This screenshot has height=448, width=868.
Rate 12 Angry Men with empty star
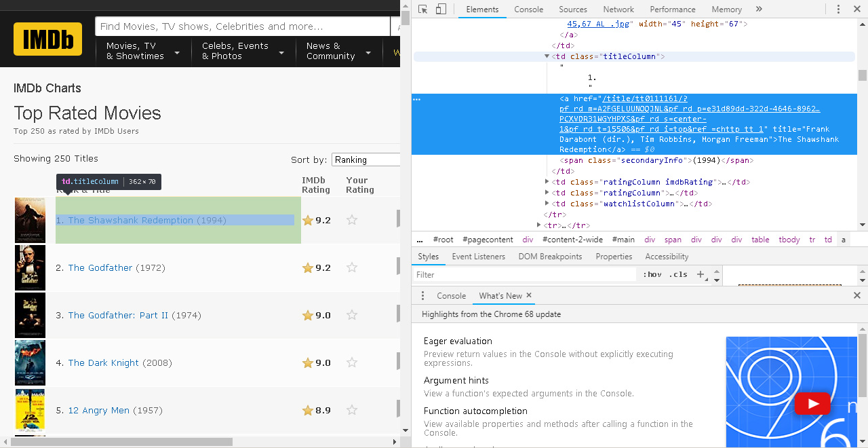tap(352, 410)
